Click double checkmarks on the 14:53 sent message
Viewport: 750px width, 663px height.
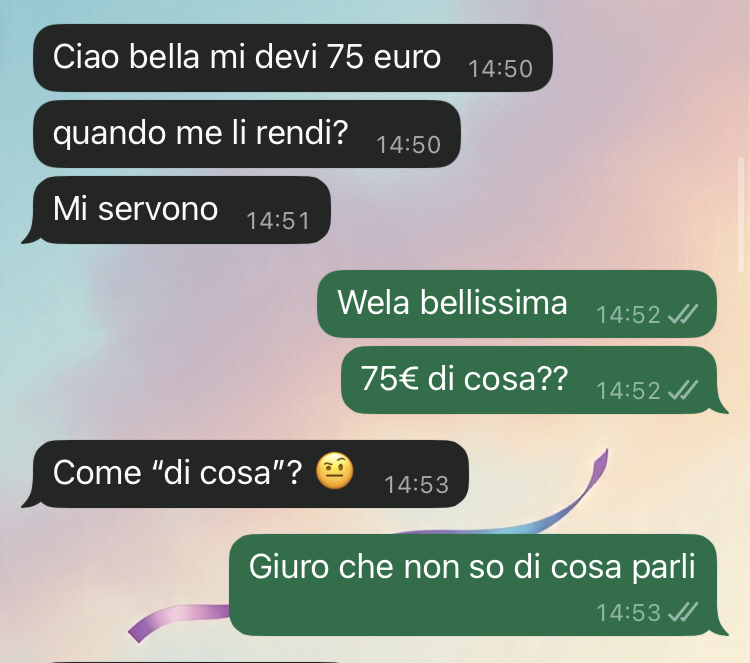point(683,612)
